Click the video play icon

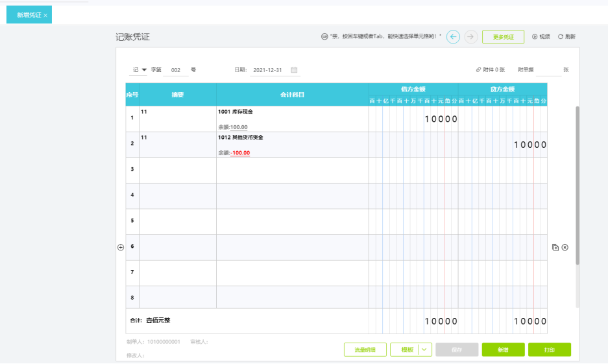535,37
